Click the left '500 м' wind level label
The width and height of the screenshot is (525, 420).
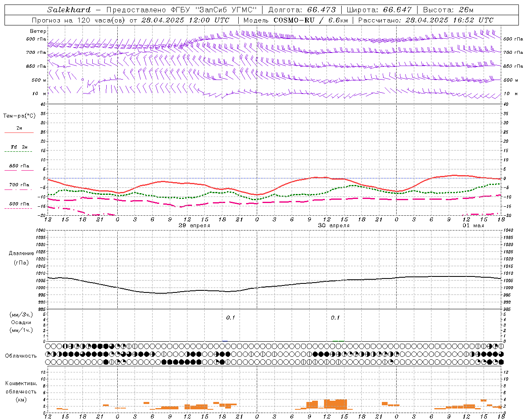coord(39,80)
